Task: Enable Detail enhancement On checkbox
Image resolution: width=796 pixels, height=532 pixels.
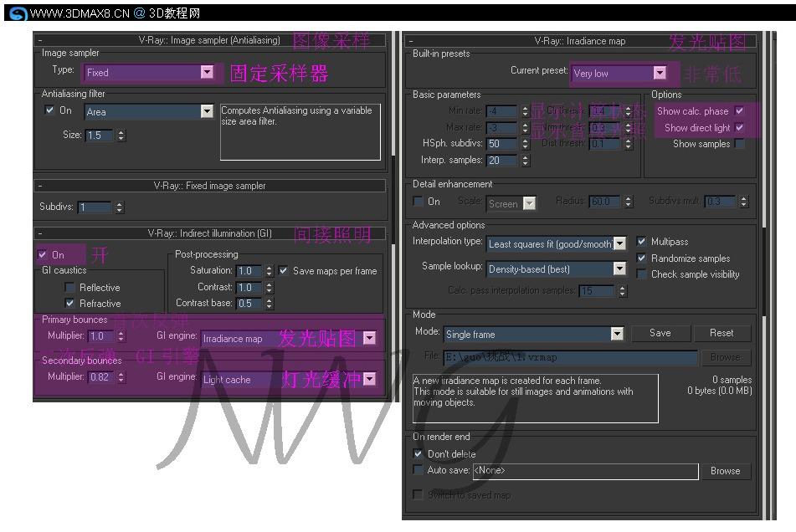Action: click(418, 202)
